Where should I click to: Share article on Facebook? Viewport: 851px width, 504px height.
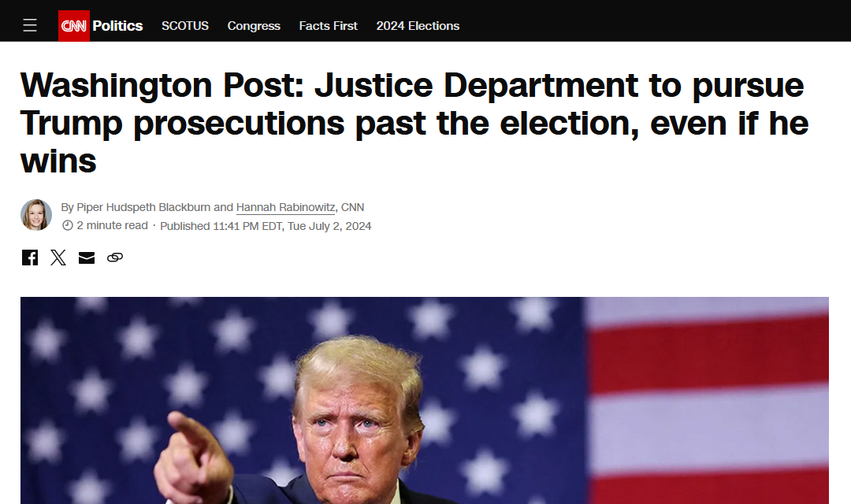(30, 258)
